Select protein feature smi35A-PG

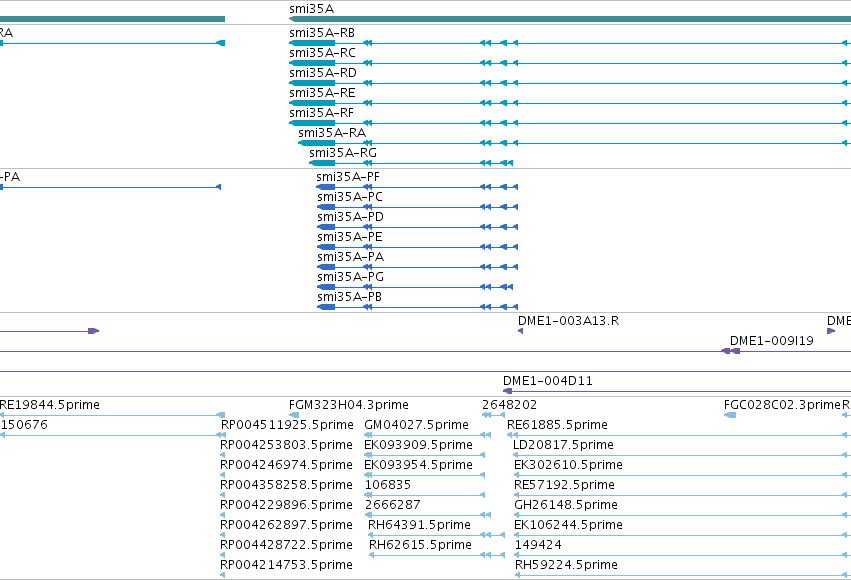351,277
